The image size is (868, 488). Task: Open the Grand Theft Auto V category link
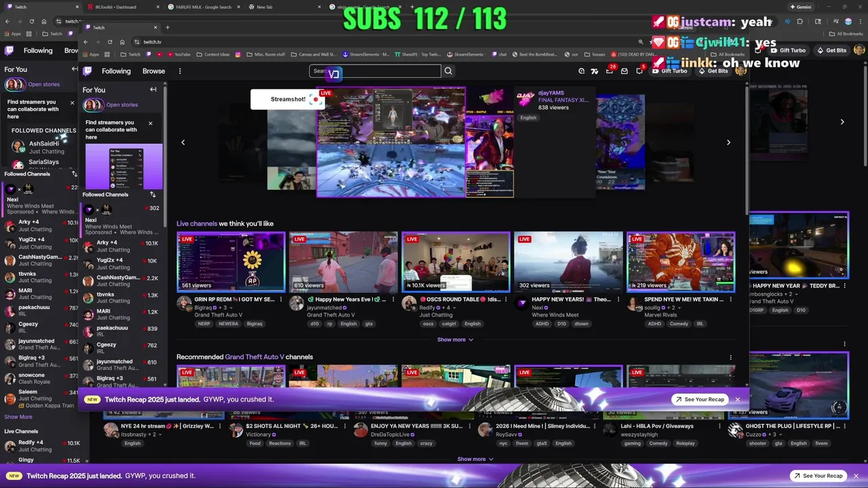pos(254,357)
